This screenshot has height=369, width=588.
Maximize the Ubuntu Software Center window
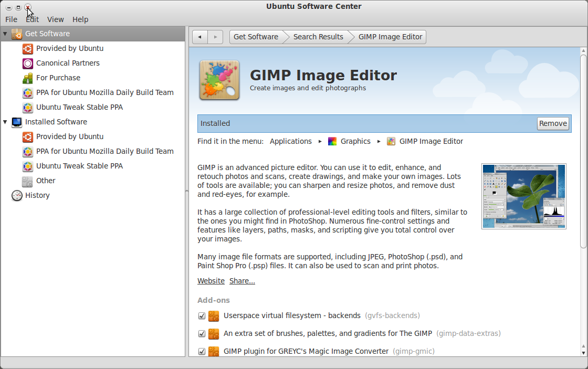18,7
